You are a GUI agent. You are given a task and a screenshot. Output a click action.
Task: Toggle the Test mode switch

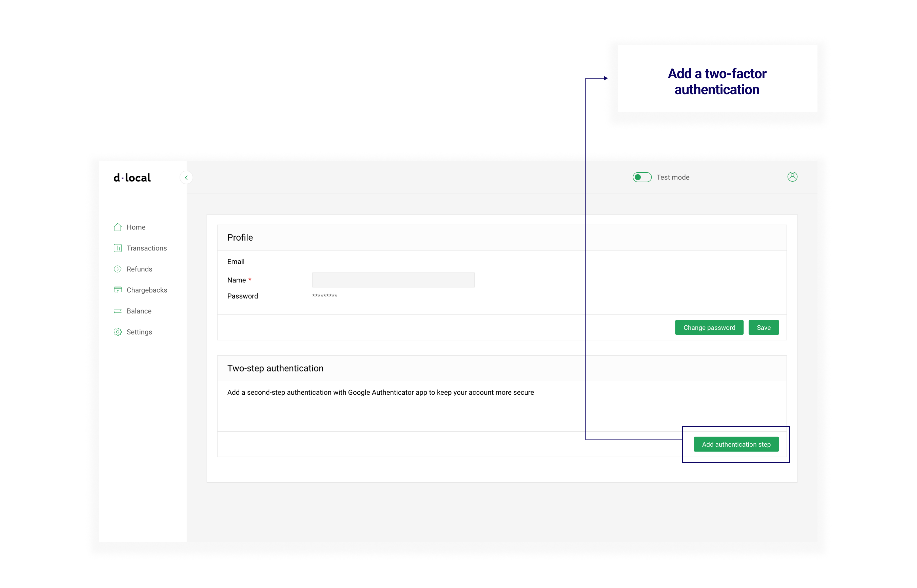point(642,177)
